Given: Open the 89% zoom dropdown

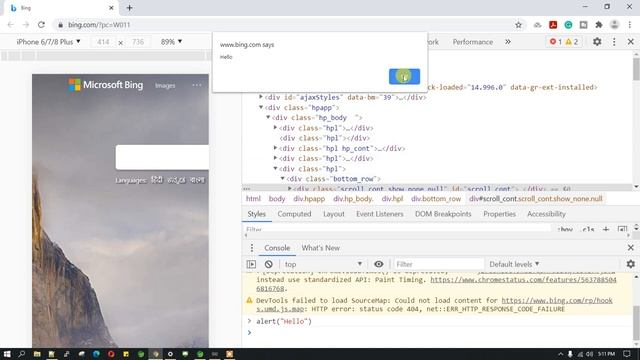Looking at the screenshot, I should point(171,42).
